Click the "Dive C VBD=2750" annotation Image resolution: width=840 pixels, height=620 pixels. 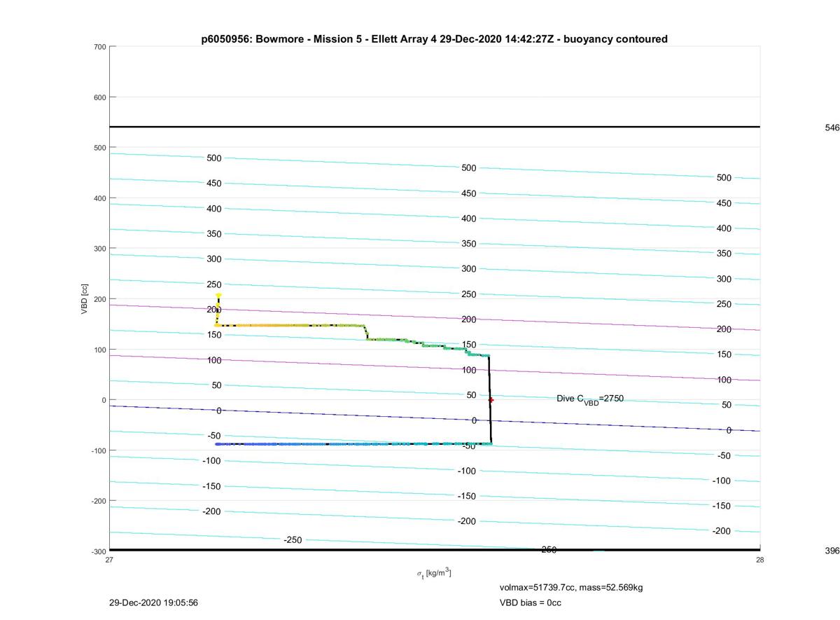590,399
